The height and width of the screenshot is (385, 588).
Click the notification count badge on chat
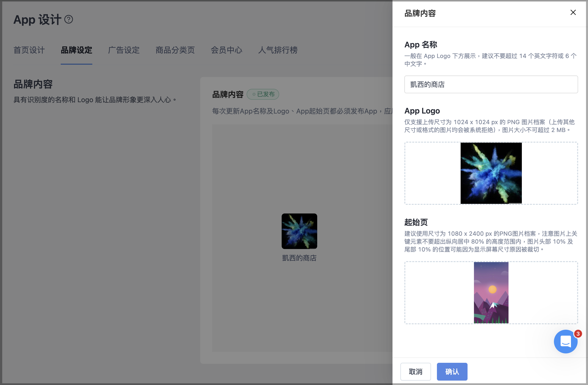tap(578, 334)
